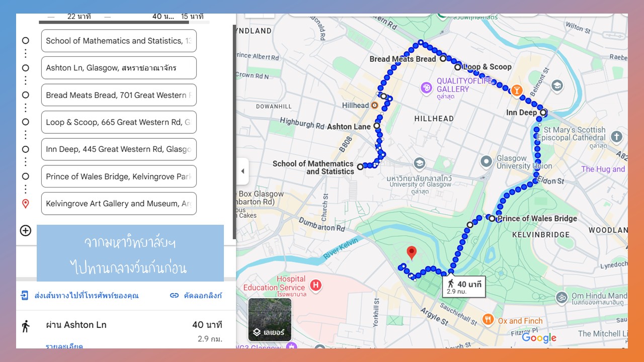644x362 pixels.
Task: Click the graduation cap marker near Belmont St
Action: (x=556, y=85)
